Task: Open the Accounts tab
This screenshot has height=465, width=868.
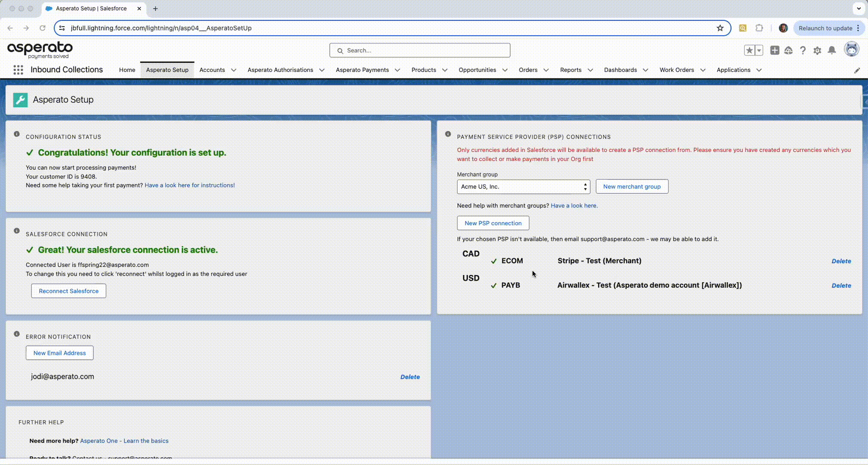Action: [x=212, y=70]
